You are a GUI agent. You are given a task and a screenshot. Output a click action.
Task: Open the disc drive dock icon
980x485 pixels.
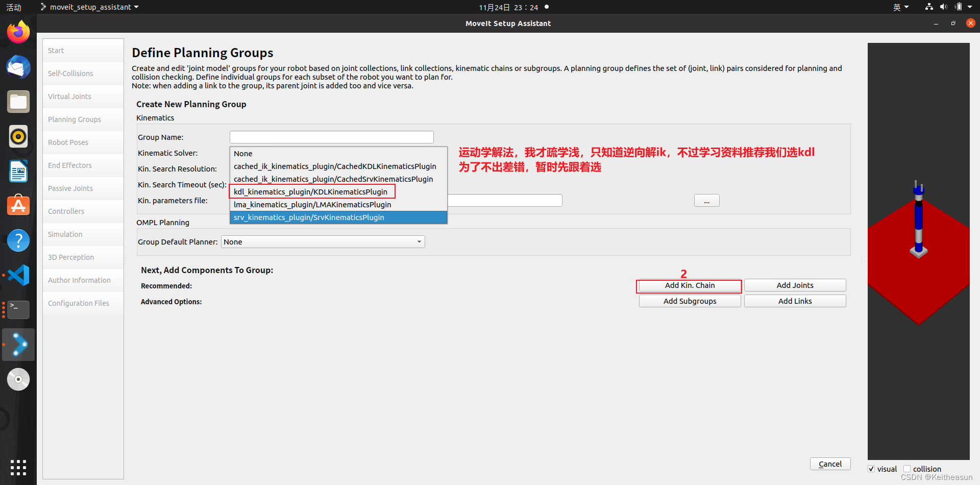pos(18,379)
